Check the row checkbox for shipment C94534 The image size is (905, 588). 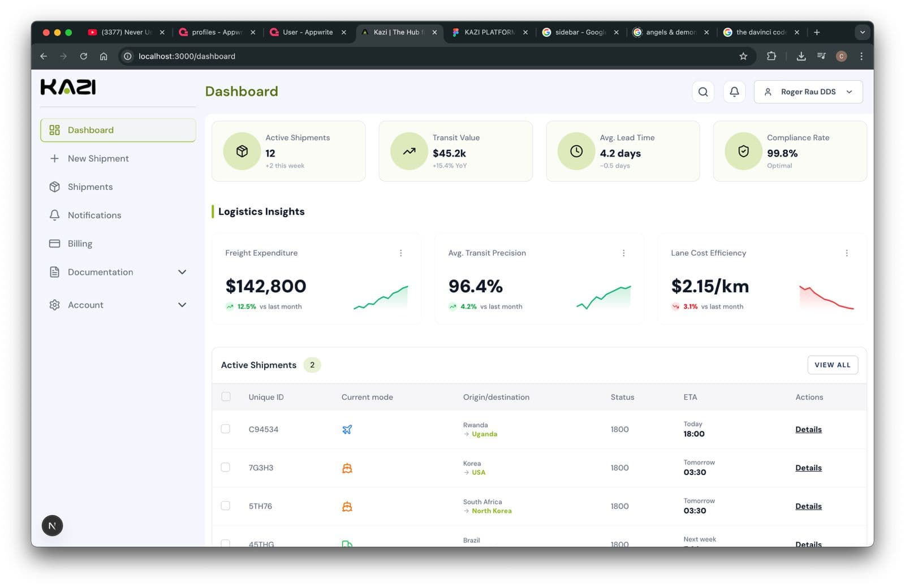click(x=226, y=429)
